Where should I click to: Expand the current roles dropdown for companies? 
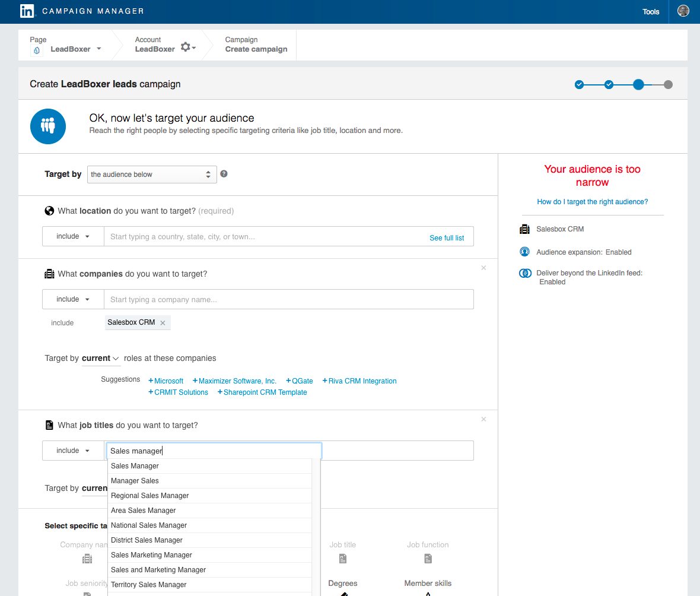[x=100, y=359]
